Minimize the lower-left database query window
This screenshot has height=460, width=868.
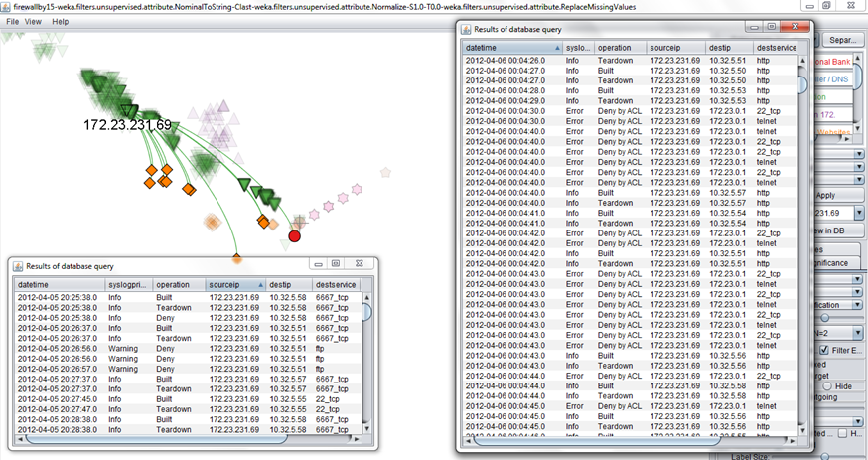click(318, 264)
